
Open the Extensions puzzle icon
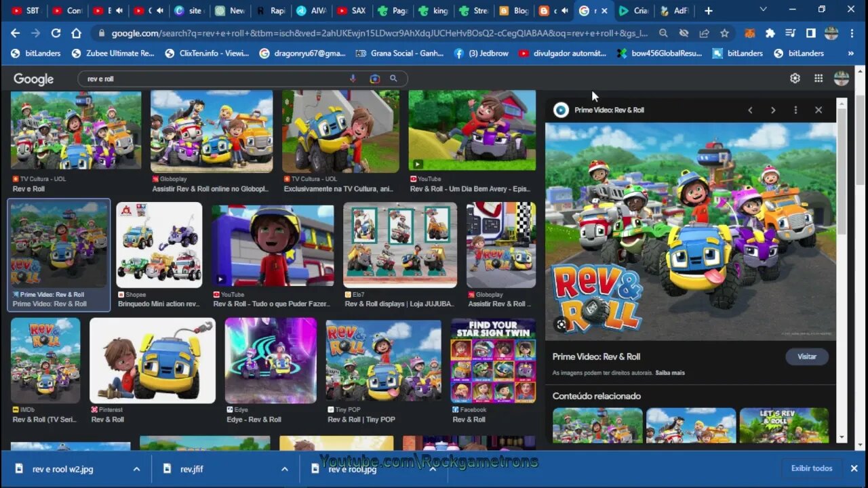[770, 33]
